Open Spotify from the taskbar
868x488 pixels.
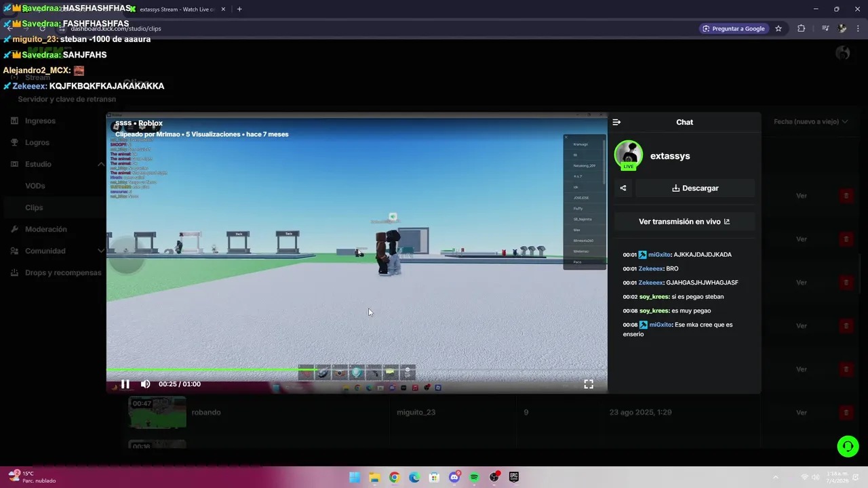[474, 477]
